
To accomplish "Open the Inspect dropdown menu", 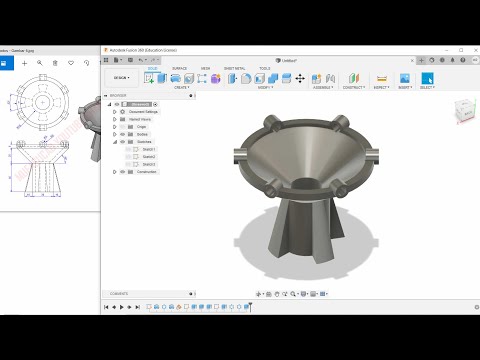I will pos(381,87).
